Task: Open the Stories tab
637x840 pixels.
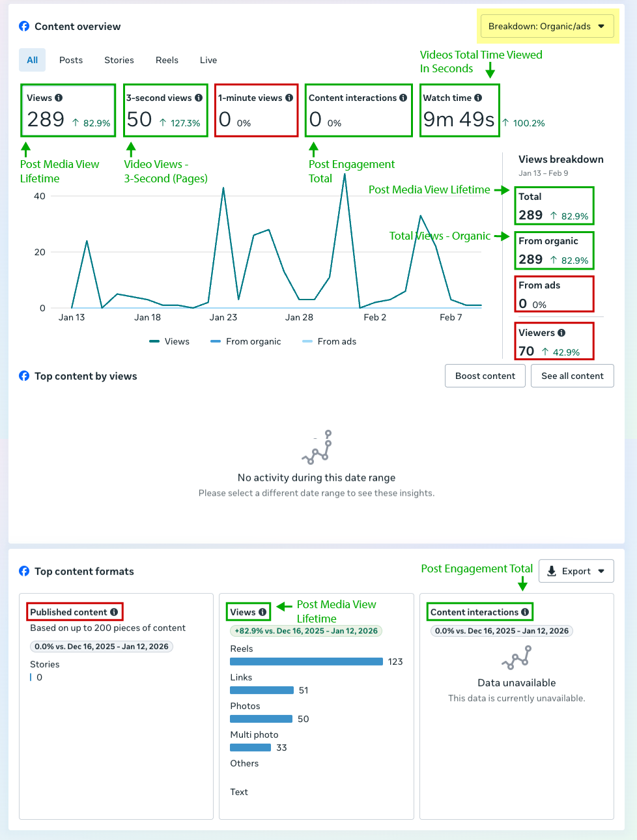Action: click(119, 60)
